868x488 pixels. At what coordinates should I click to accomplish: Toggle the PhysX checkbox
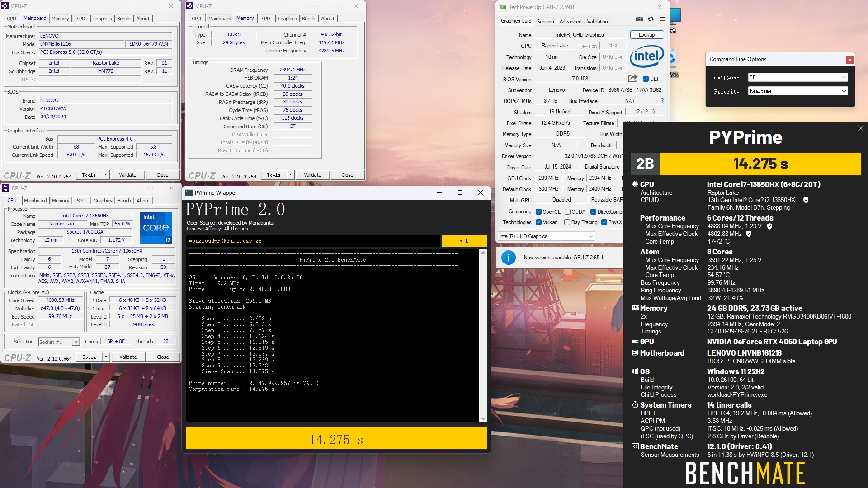tap(604, 222)
